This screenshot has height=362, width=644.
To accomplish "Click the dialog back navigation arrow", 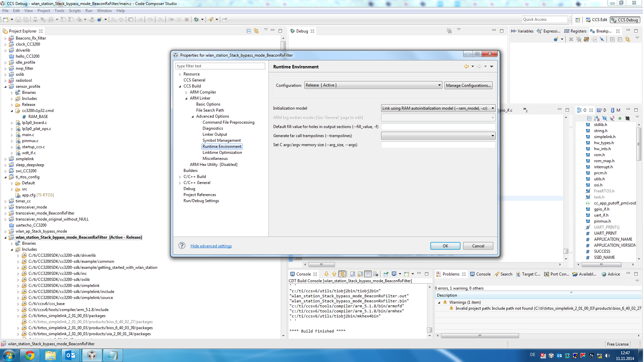I will [x=466, y=67].
